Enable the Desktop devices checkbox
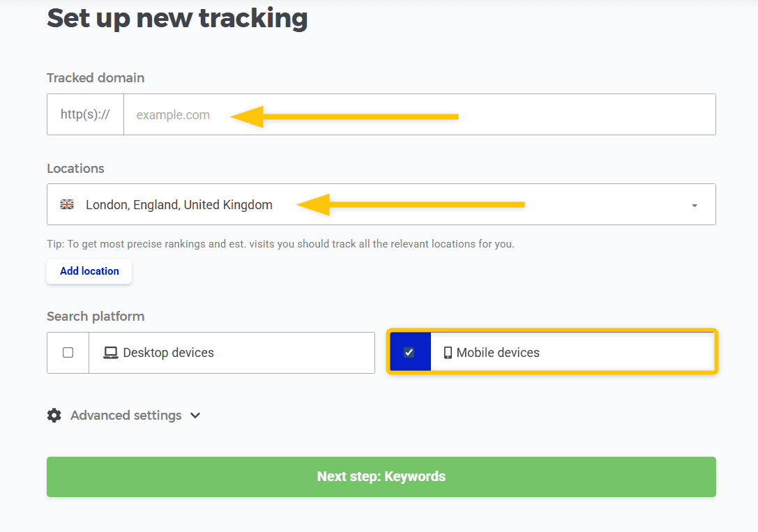Image resolution: width=758 pixels, height=532 pixels. click(x=68, y=353)
